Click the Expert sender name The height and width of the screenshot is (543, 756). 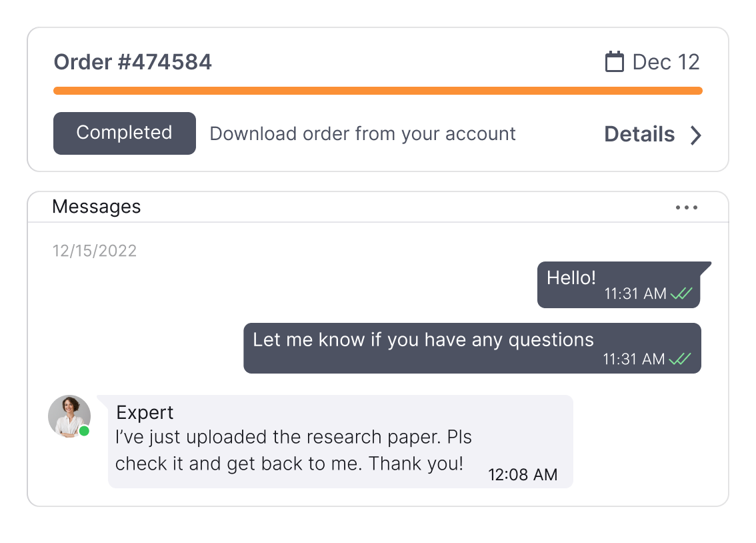pyautogui.click(x=145, y=412)
